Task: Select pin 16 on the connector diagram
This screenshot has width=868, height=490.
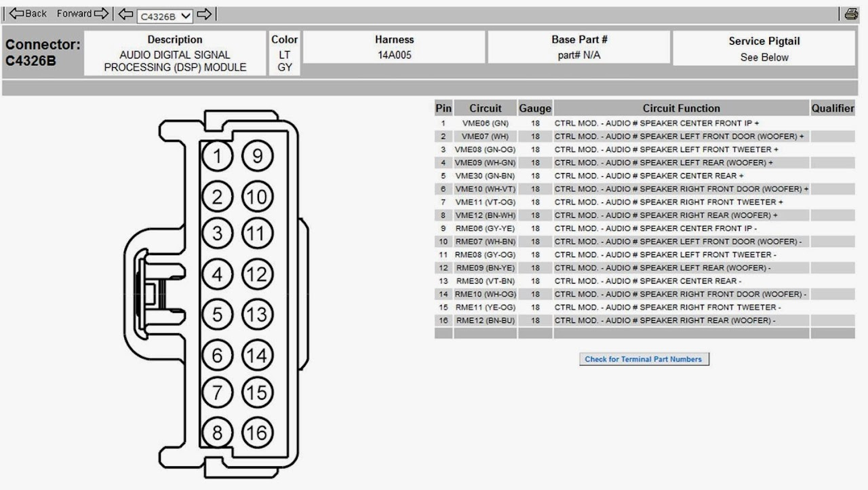Action: (257, 432)
